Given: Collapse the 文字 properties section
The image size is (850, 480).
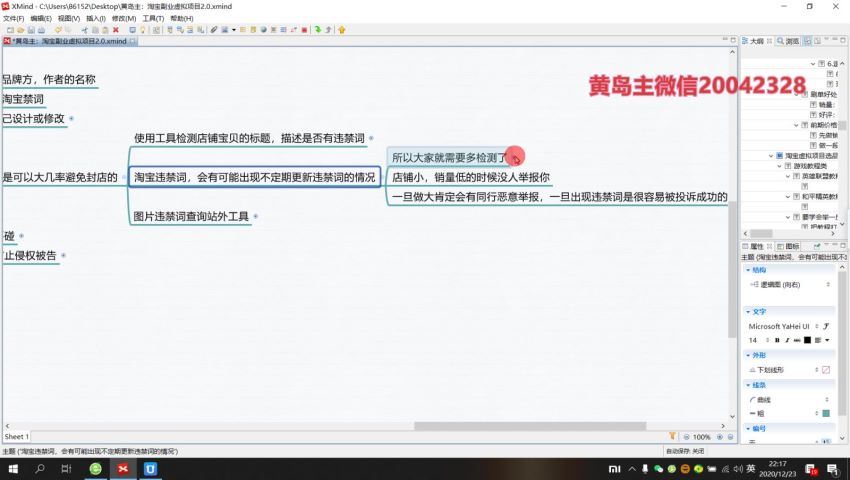Looking at the screenshot, I should pyautogui.click(x=748, y=311).
